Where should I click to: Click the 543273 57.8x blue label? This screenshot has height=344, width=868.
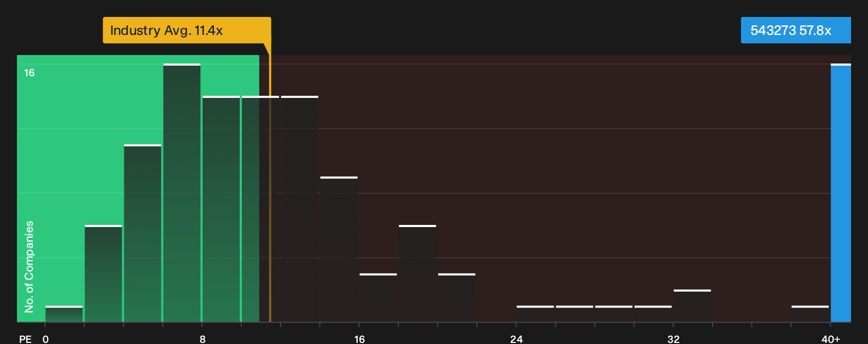[795, 30]
